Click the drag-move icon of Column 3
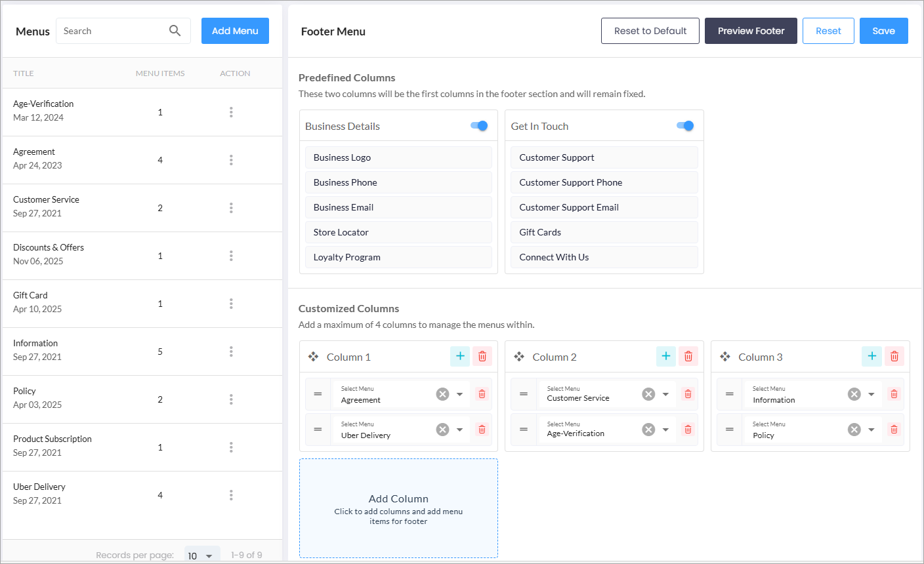 point(724,357)
